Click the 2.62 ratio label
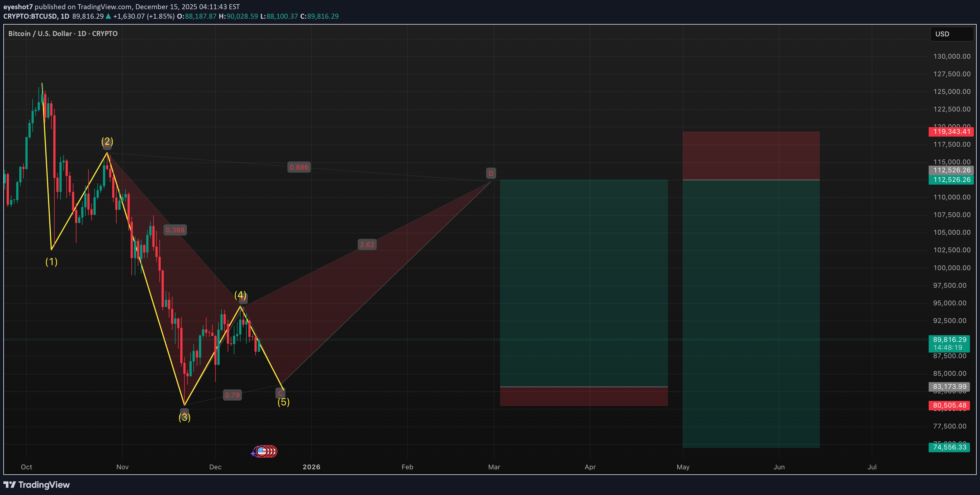 coord(367,244)
